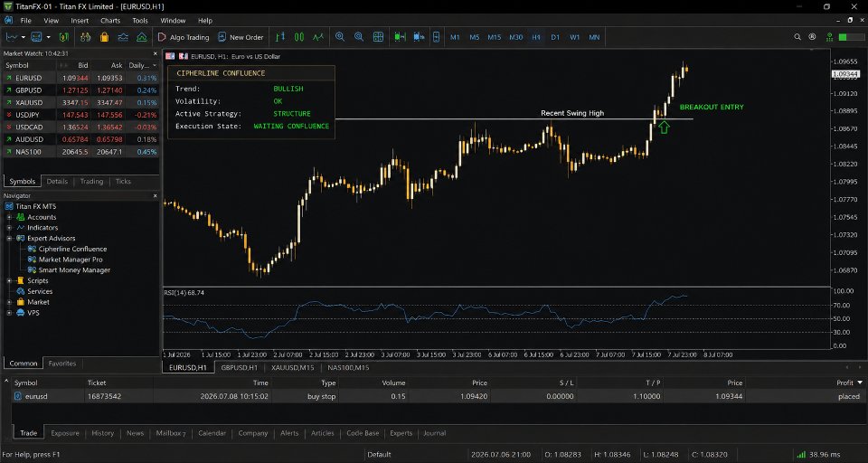The width and height of the screenshot is (868, 463).
Task: Switch chart to line chart icon
Action: coord(317,37)
